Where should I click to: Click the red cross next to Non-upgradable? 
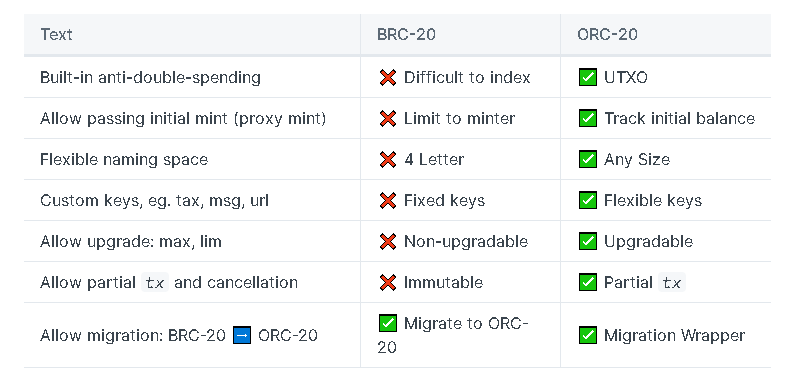pyautogui.click(x=388, y=241)
